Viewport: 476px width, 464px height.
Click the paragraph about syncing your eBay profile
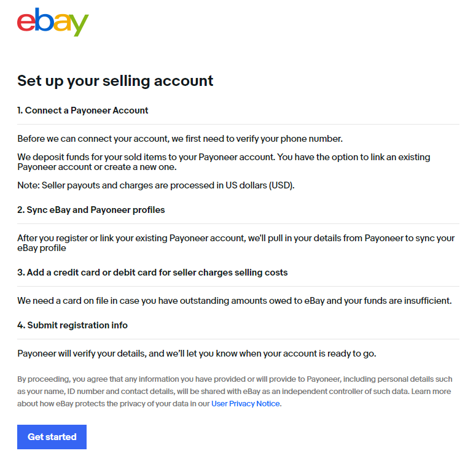pos(236,243)
